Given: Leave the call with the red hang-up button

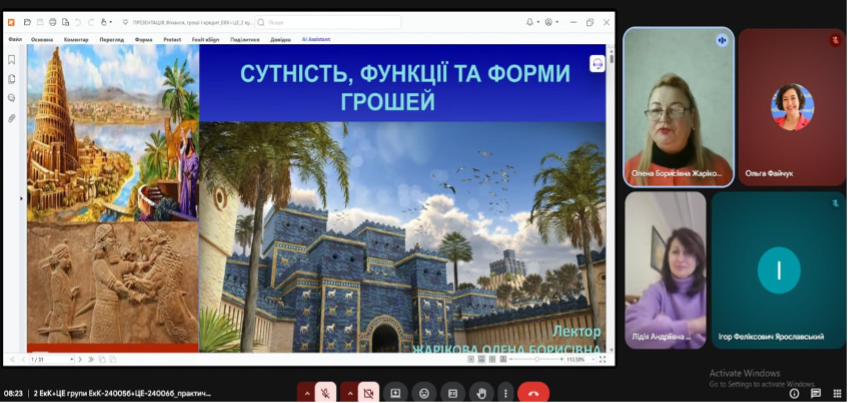Looking at the screenshot, I should tap(533, 393).
